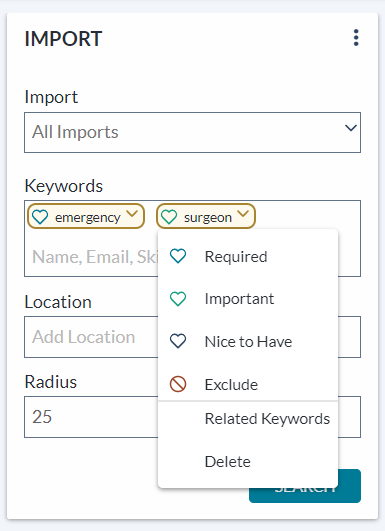Click the surgeon keyword label

[x=208, y=218]
